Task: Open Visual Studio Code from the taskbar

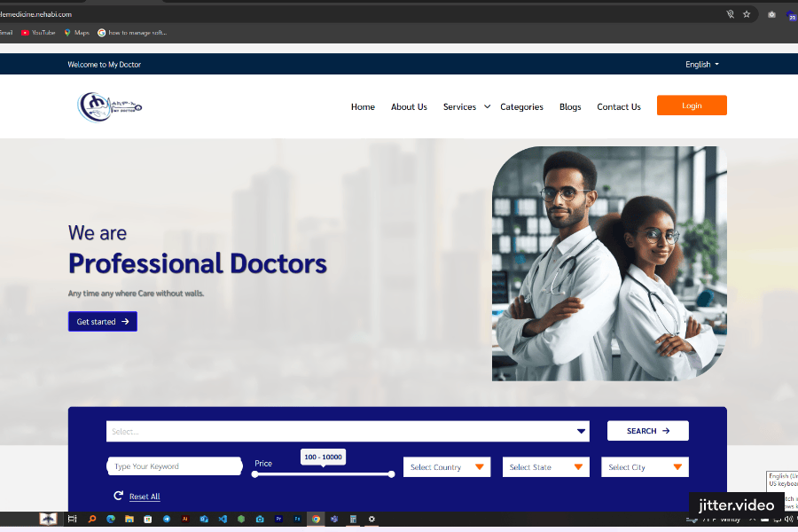Action: pyautogui.click(x=223, y=519)
